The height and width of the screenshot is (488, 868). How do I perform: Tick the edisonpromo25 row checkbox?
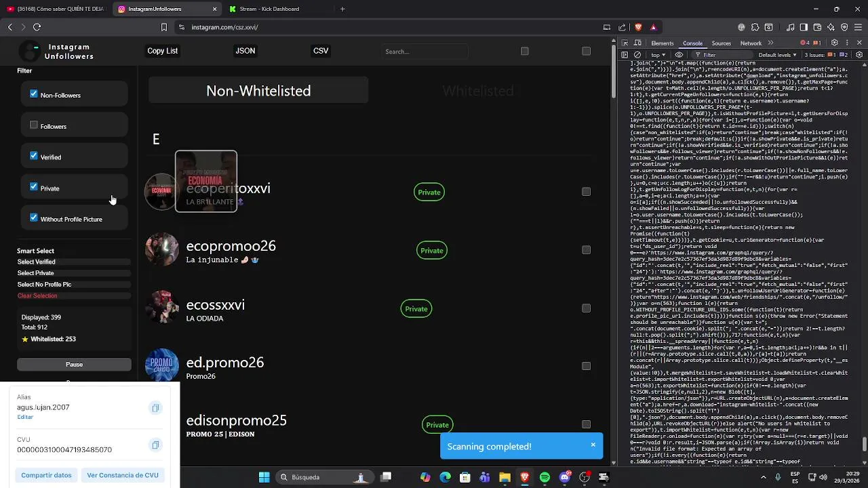coord(586,424)
